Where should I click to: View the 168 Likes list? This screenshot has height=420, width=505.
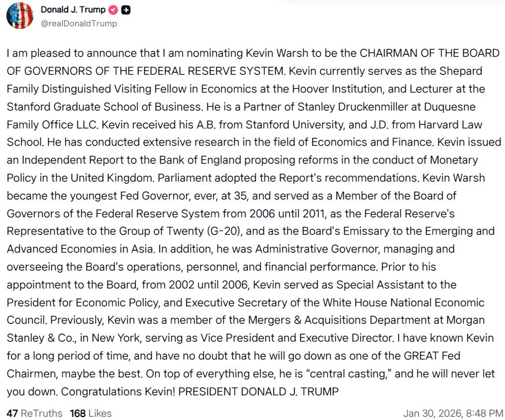[91, 413]
